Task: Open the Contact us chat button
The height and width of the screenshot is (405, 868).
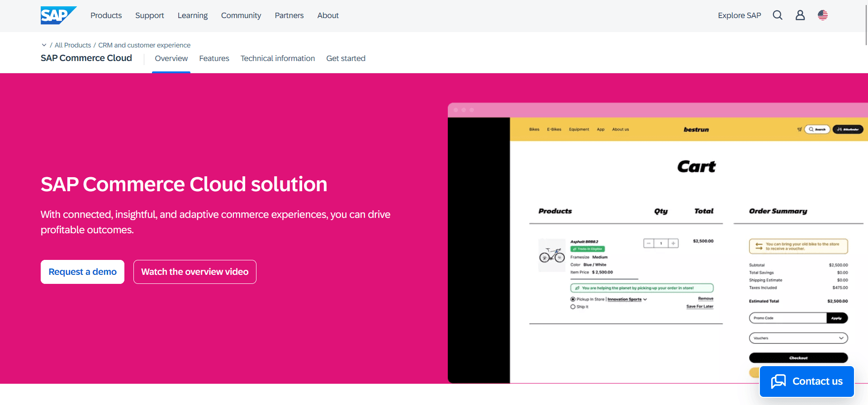Action: click(x=806, y=381)
